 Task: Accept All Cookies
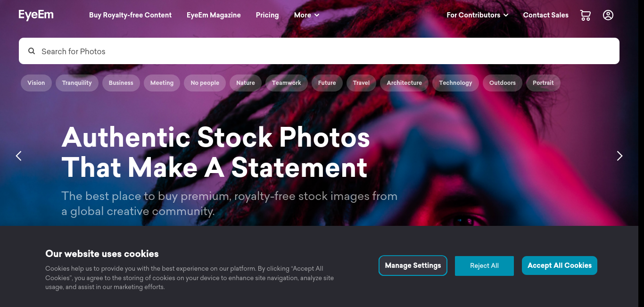tap(560, 266)
